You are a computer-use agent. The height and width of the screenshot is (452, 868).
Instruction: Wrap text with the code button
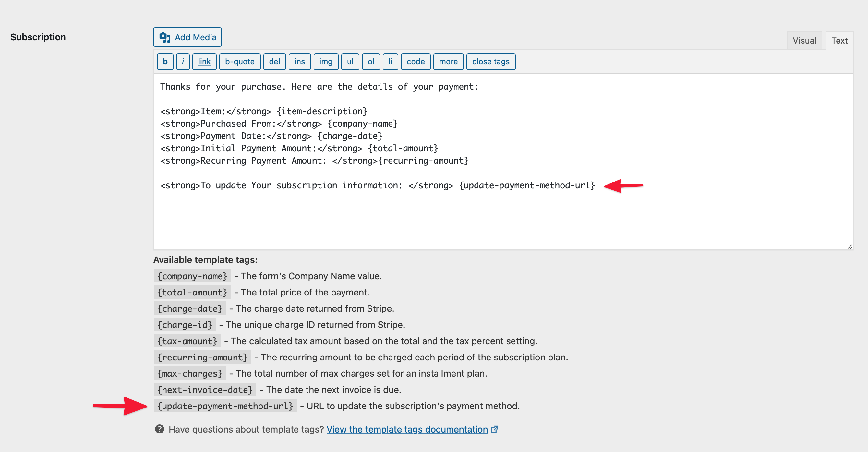[x=416, y=62]
